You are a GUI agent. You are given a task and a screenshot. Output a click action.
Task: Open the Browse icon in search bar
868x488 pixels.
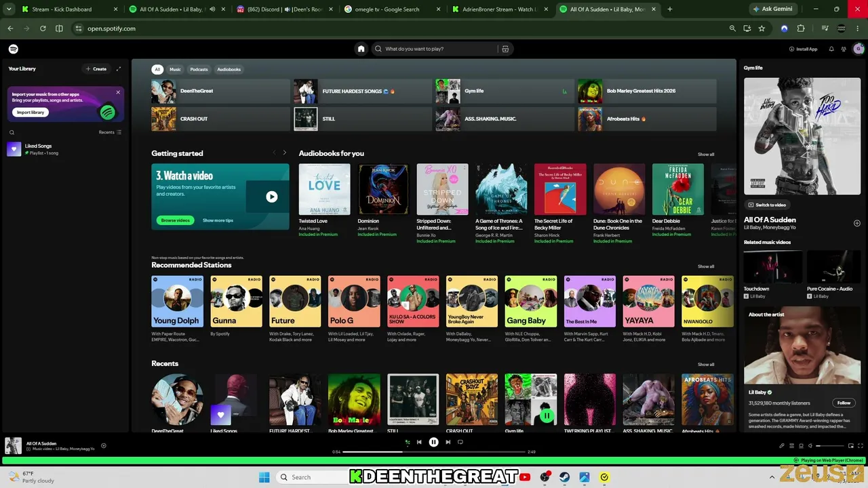click(505, 49)
